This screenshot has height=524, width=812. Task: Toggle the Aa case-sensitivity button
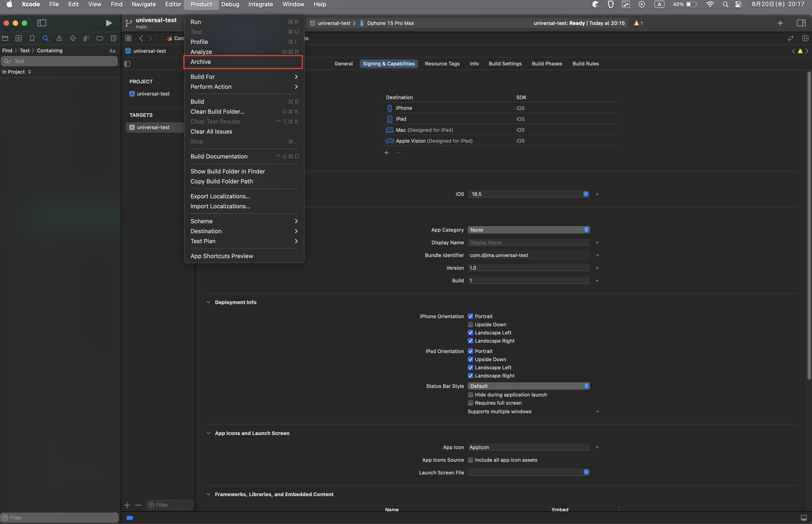pos(112,51)
